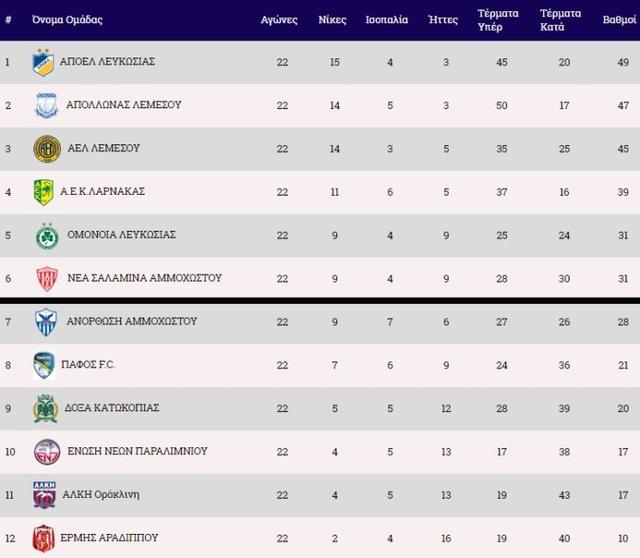This screenshot has width=640, height=558.
Task: Sort table by Βαθμοί column header
Action: (613, 19)
